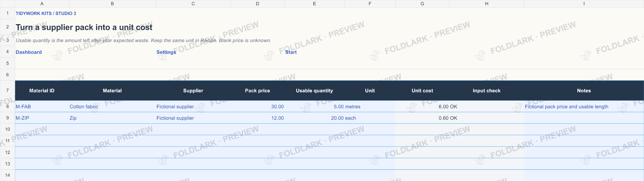Select Fictional supplier in the M-FAB row

(193, 107)
